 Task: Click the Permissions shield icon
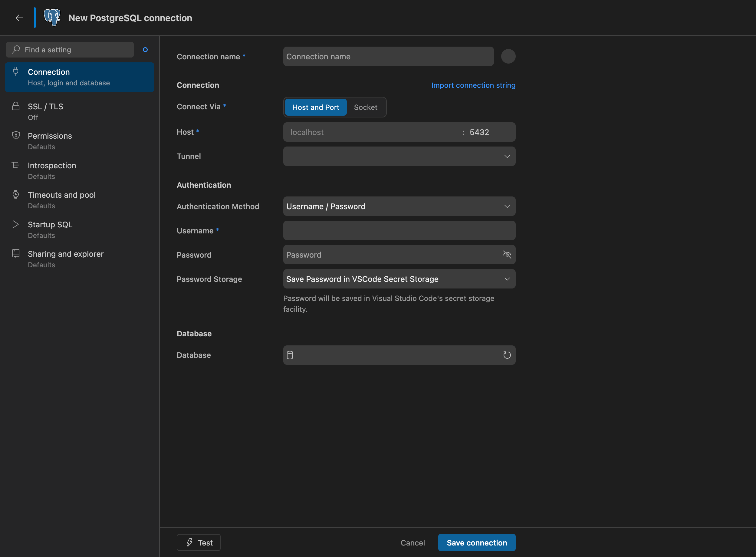(16, 135)
